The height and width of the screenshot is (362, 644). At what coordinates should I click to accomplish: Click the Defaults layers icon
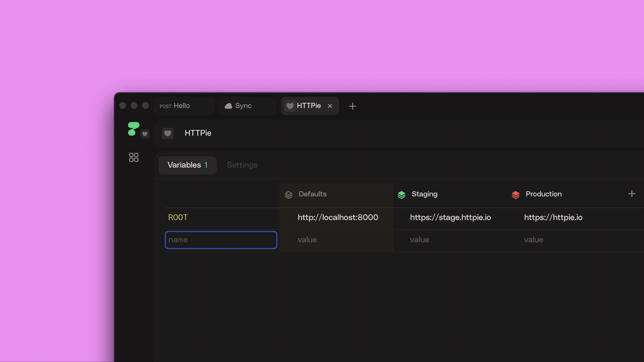pyautogui.click(x=289, y=195)
